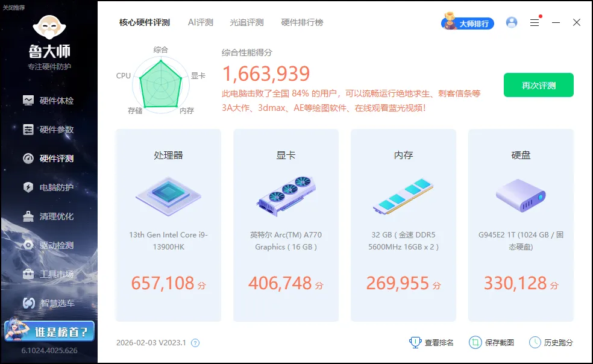This screenshot has width=593, height=364.
Task: Click 专注硬件防护 slogan text
Action: [x=49, y=67]
